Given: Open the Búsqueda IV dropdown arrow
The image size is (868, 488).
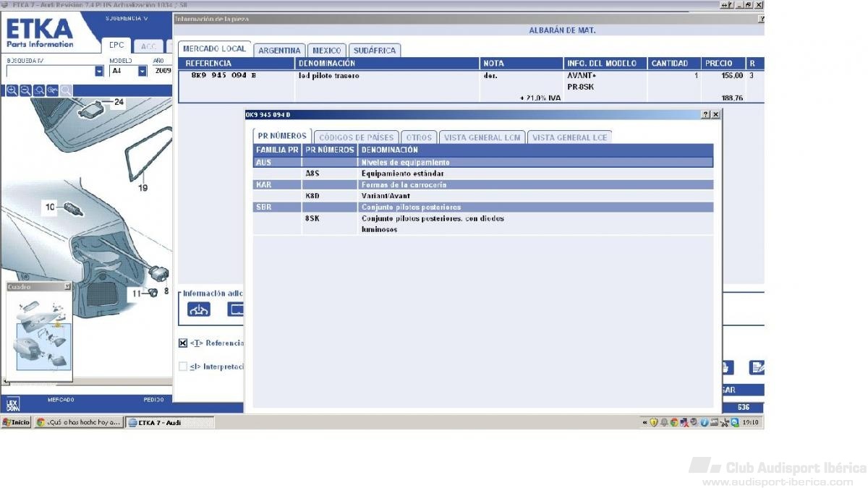Looking at the screenshot, I should 99,72.
